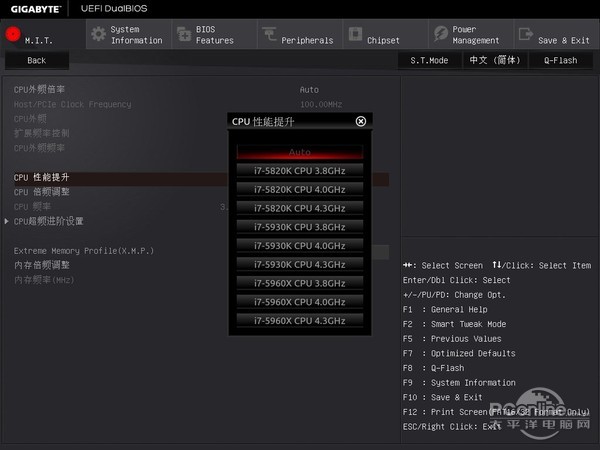This screenshot has height=450, width=600.
Task: Click the S.T.Mode button
Action: 429,60
